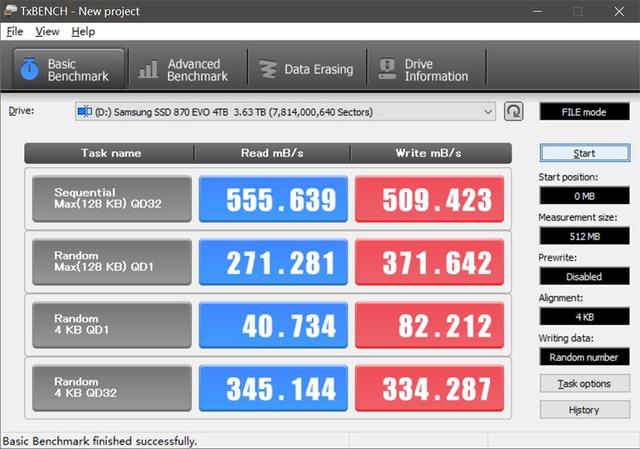Viewport: 640px width, 449px height.
Task: Switch to the Basic Benchmark tab
Action: [69, 69]
